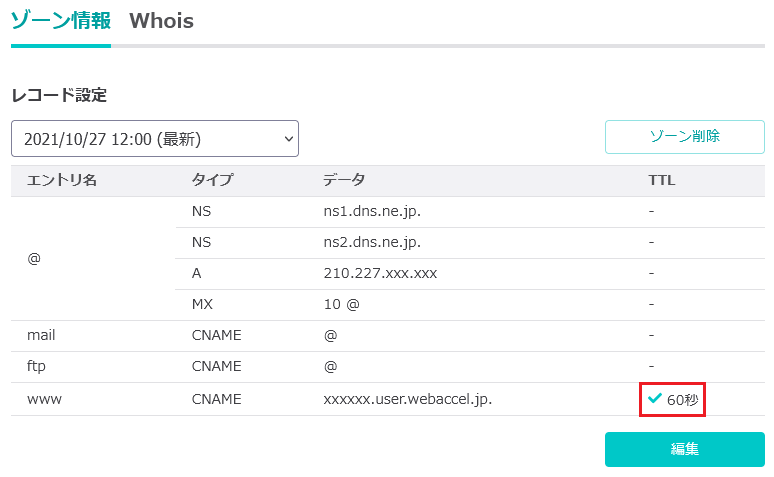
Task: Click the 編集 button
Action: click(685, 449)
